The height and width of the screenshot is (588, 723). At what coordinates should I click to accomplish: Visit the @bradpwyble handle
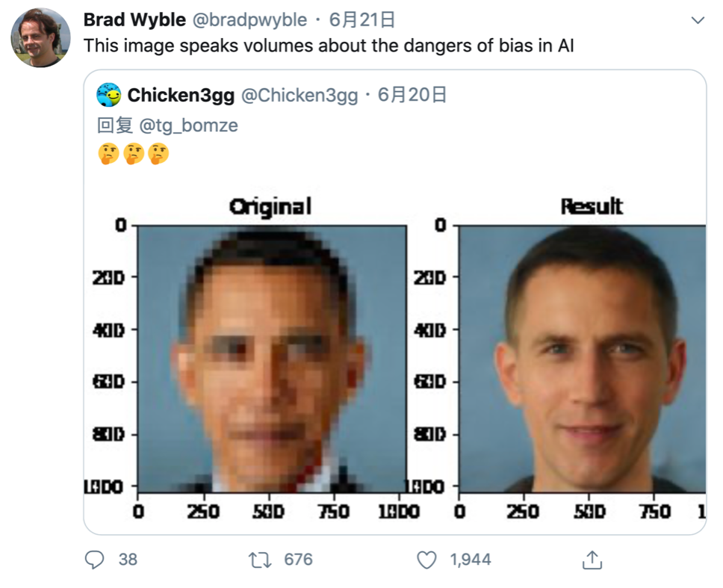coord(249,20)
